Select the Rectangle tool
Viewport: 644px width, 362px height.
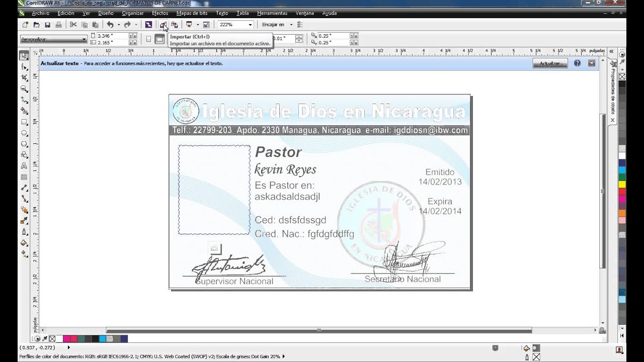click(24, 122)
